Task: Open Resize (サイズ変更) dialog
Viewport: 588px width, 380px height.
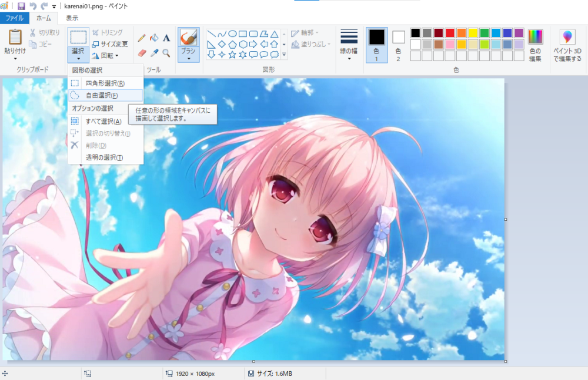Action: coord(110,44)
